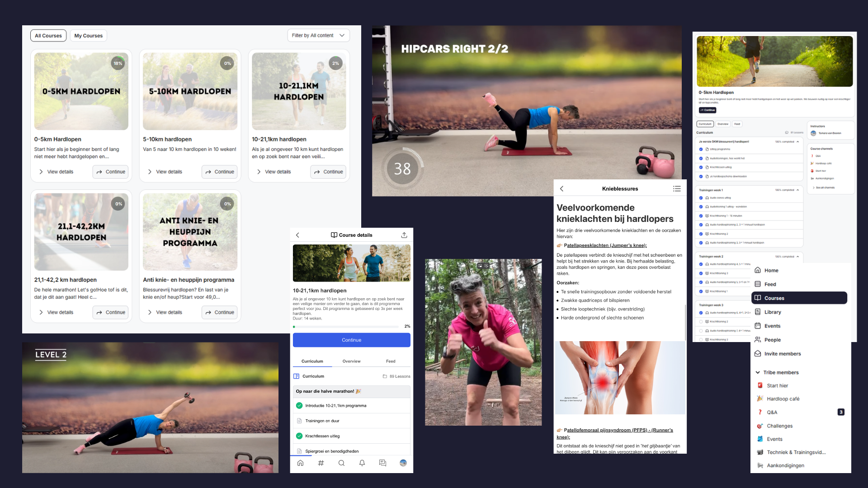Open the hashtag channels icon
The width and height of the screenshot is (868, 488).
[321, 463]
